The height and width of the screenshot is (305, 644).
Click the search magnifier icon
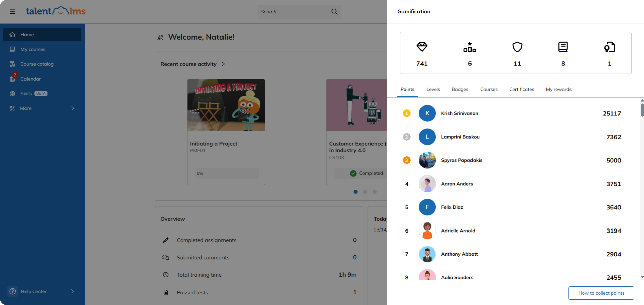[x=334, y=12]
